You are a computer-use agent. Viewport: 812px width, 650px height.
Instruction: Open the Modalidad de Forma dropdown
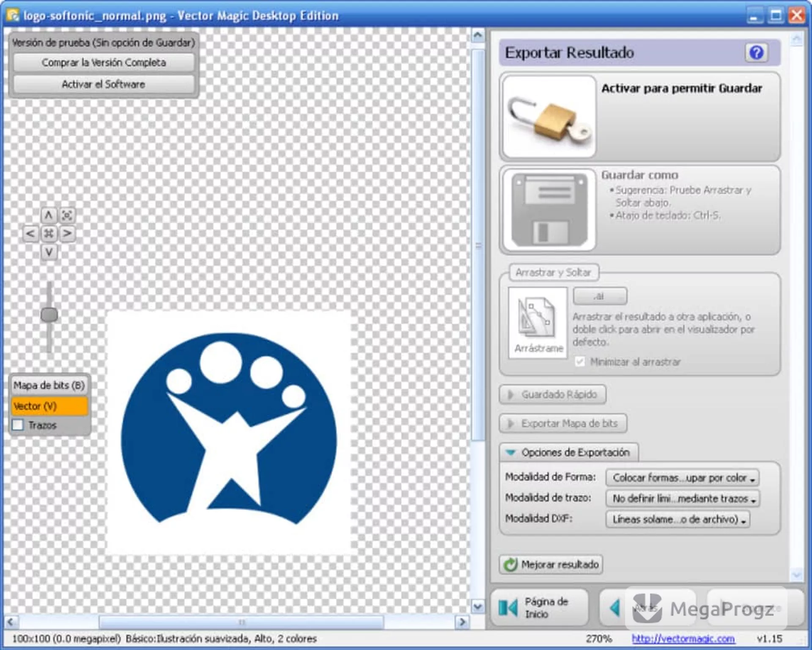(682, 478)
